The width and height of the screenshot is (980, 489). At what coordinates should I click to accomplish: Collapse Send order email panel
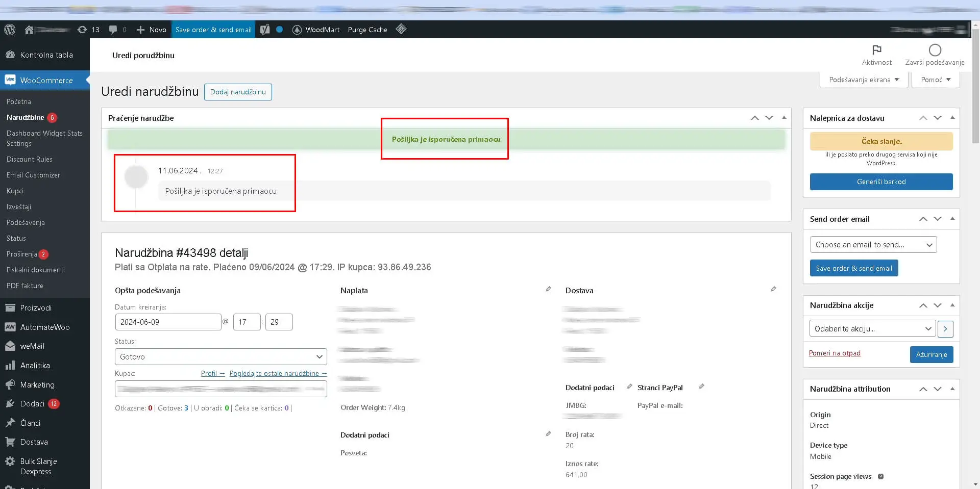pos(952,219)
